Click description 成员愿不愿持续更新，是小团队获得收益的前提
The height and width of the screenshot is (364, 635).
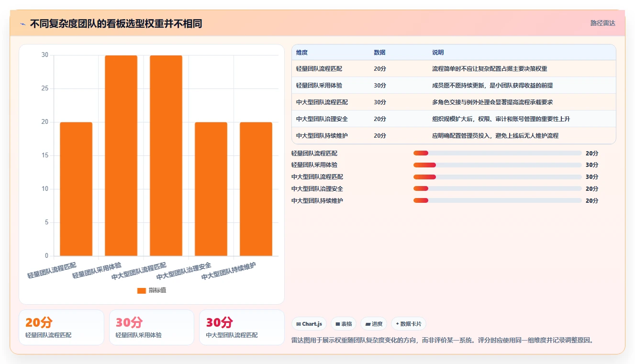click(492, 86)
